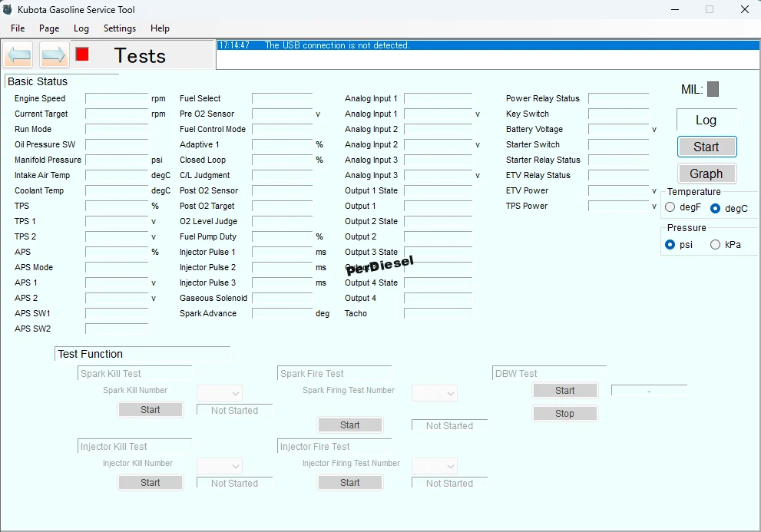Viewport: 761px width, 532px height.
Task: Click the Injector Fire Test status 'Not Started'
Action: 449,483
